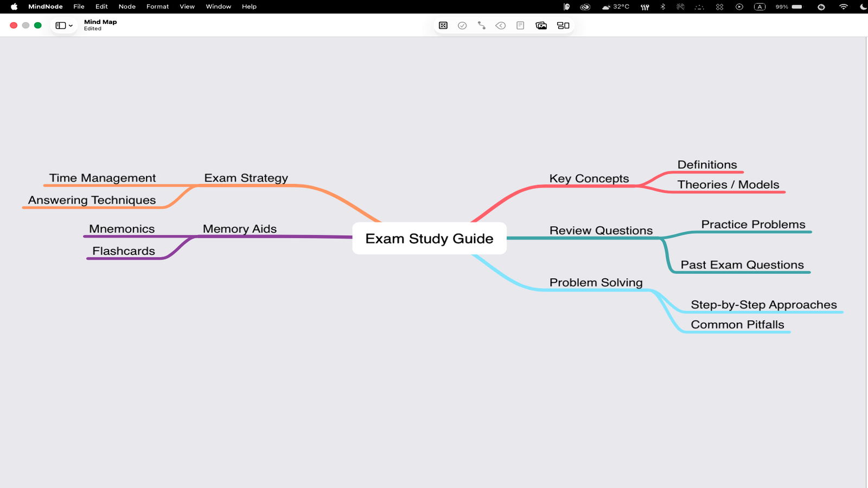Open the note icon in toolbar

point(520,25)
